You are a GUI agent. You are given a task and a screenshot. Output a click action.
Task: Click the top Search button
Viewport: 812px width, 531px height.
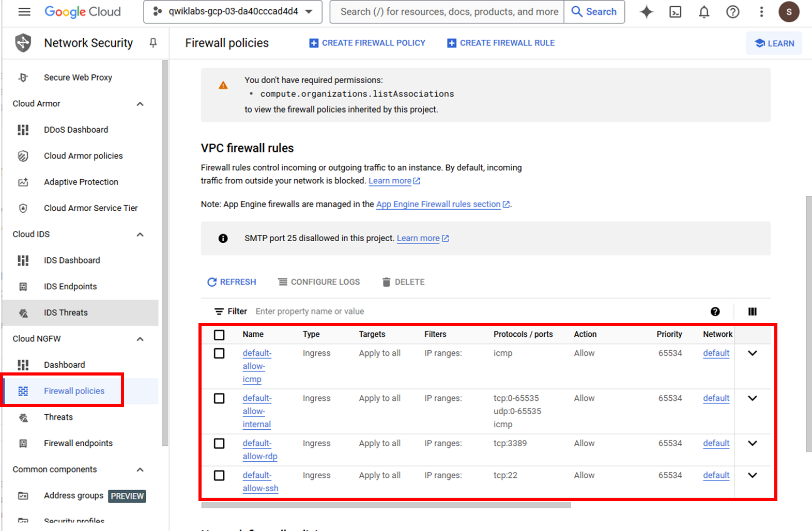[x=594, y=11]
